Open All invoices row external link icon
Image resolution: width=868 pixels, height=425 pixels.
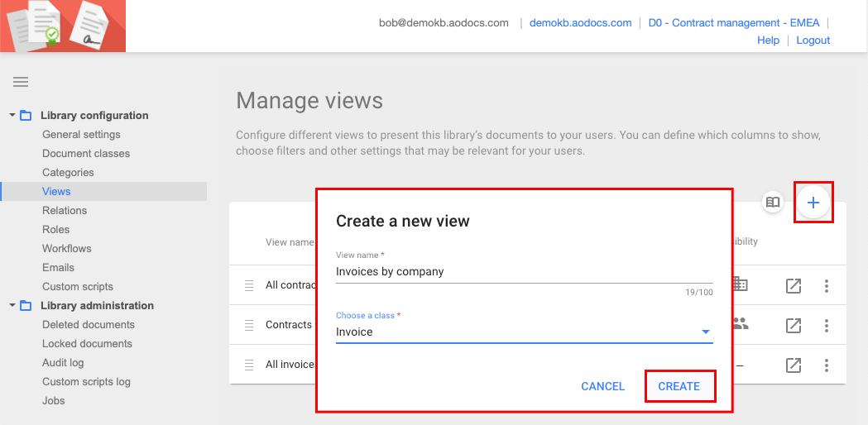(793, 365)
